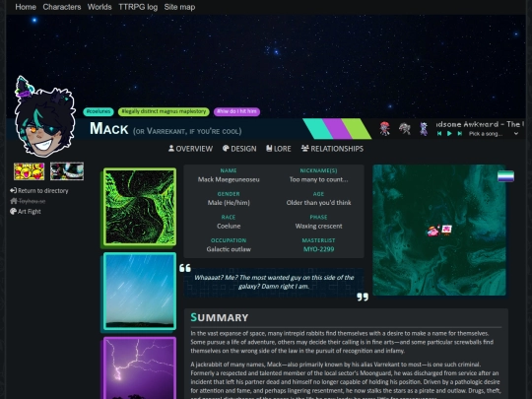
Task: Click the Waxing crescent phase value
Action: 318,226
